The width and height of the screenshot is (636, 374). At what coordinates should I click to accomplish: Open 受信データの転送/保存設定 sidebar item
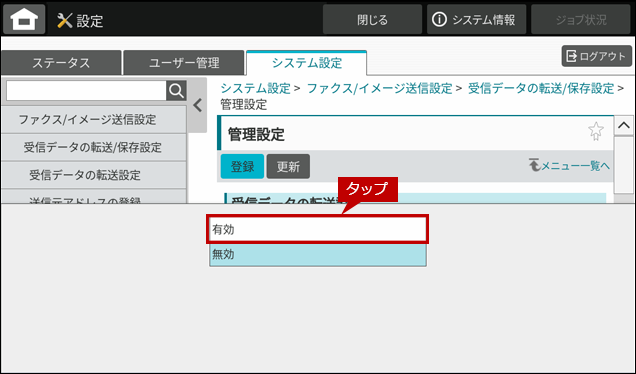(94, 147)
